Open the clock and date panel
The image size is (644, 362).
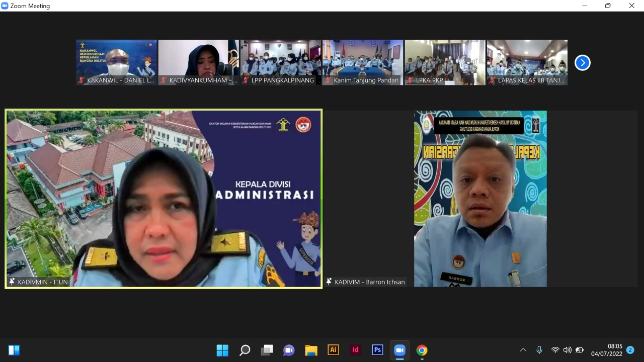607,350
